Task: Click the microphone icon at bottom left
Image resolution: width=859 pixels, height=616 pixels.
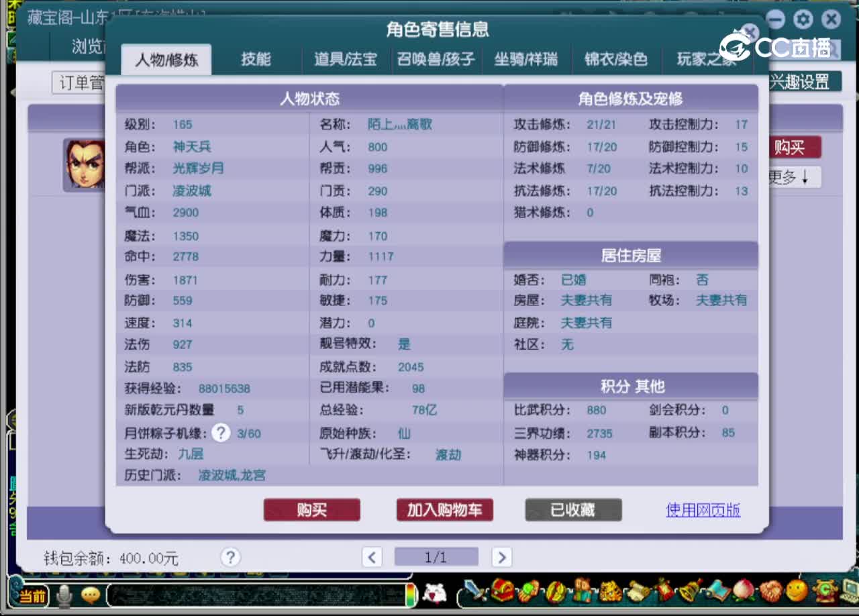Action: 64,595
